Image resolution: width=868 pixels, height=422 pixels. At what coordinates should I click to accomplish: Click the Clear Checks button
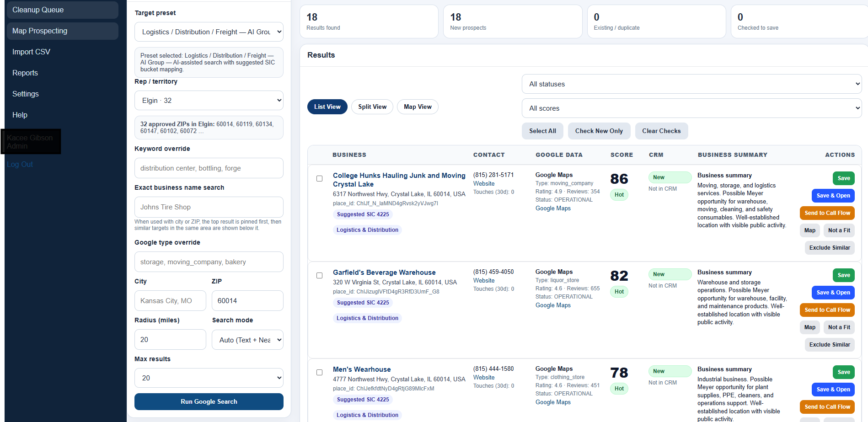pos(661,131)
